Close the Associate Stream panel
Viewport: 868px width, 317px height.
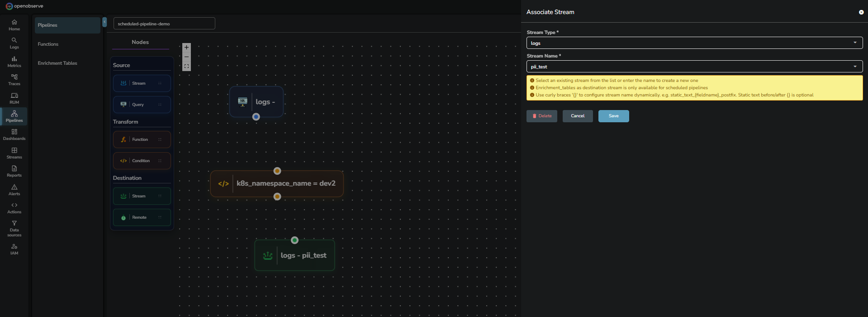pyautogui.click(x=861, y=12)
